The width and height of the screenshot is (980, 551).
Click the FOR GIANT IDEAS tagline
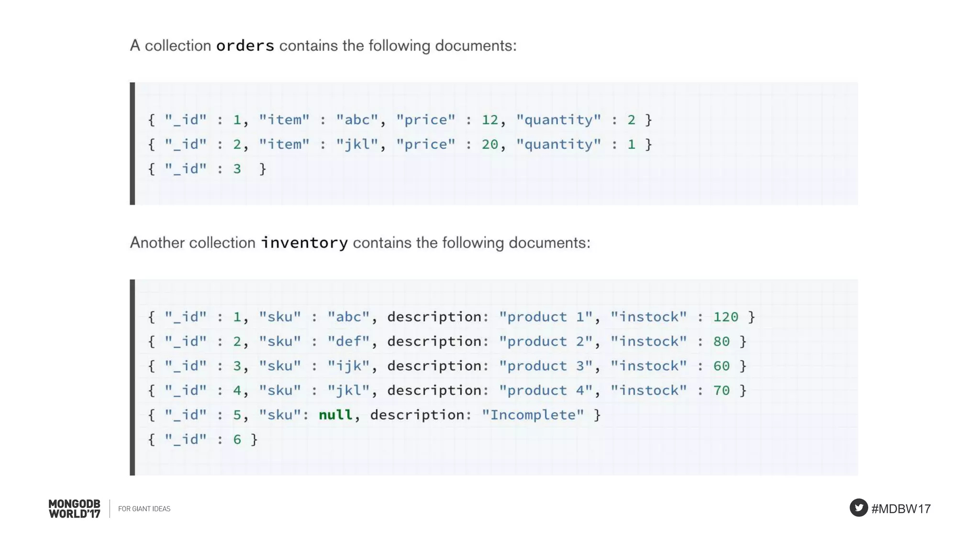[x=144, y=509]
